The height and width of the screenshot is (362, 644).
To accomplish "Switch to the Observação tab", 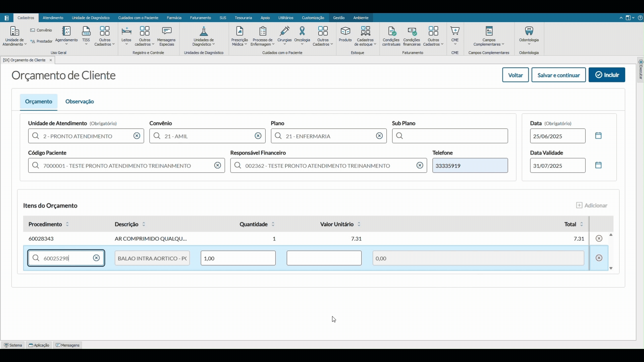I will click(x=79, y=102).
